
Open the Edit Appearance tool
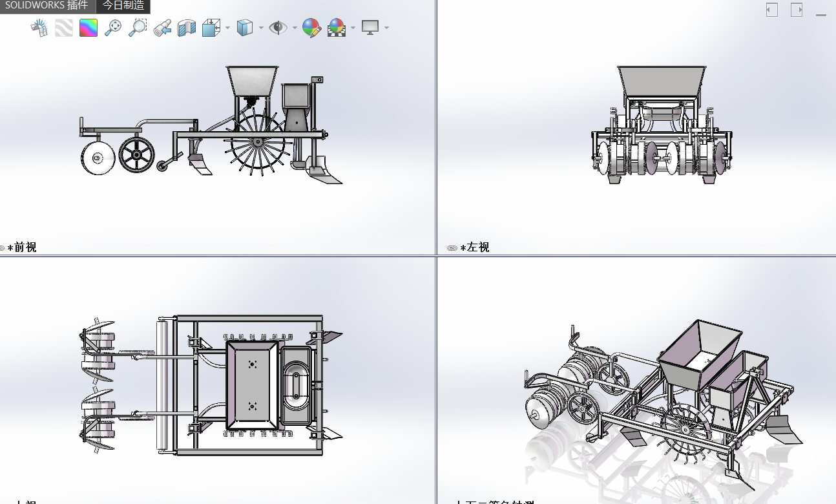(312, 28)
